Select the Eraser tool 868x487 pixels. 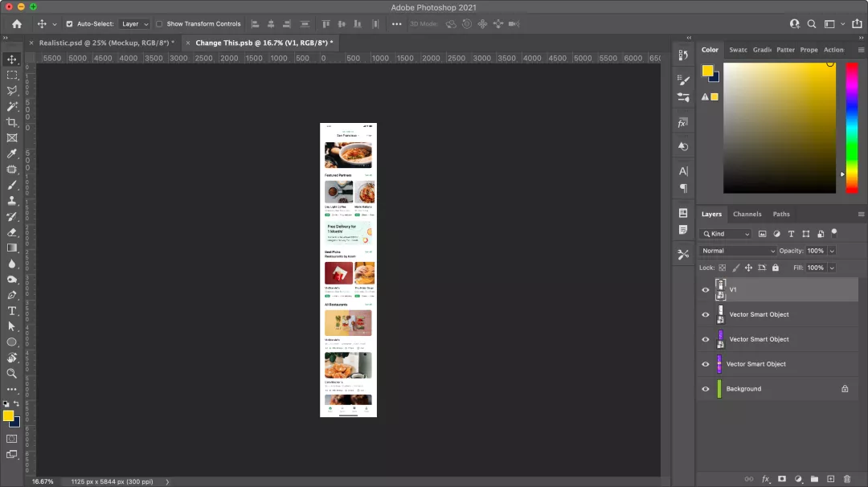12,232
